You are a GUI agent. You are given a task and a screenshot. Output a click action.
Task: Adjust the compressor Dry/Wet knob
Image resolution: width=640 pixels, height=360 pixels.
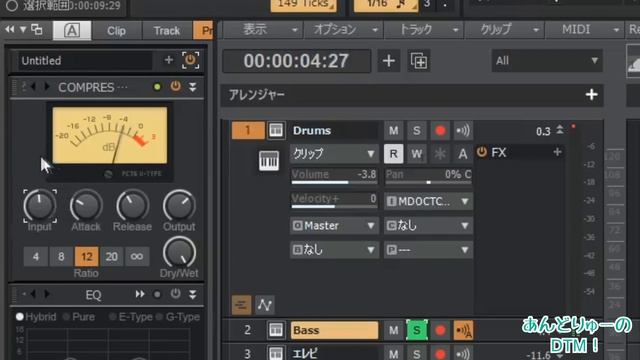(x=179, y=253)
